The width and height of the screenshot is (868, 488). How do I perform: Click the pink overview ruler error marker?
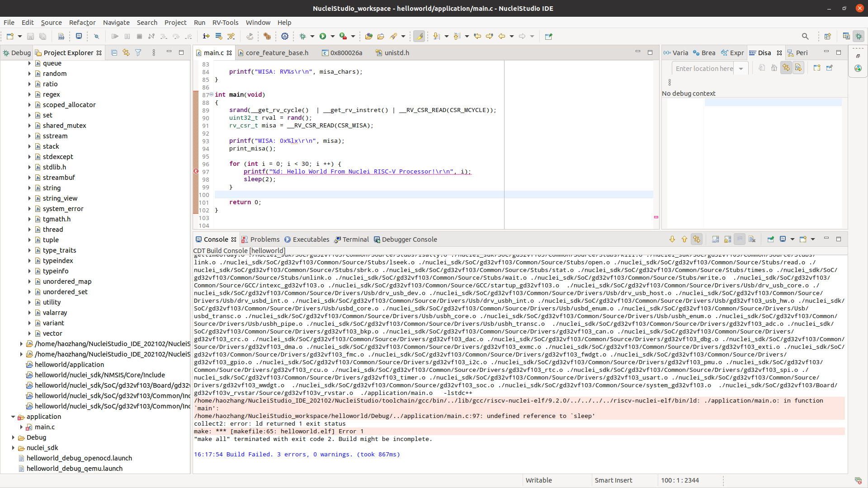656,217
